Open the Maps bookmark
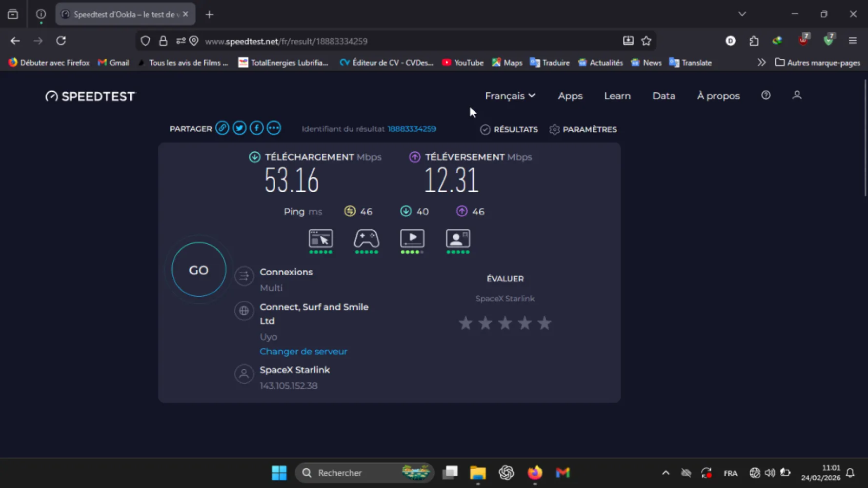 [507, 62]
